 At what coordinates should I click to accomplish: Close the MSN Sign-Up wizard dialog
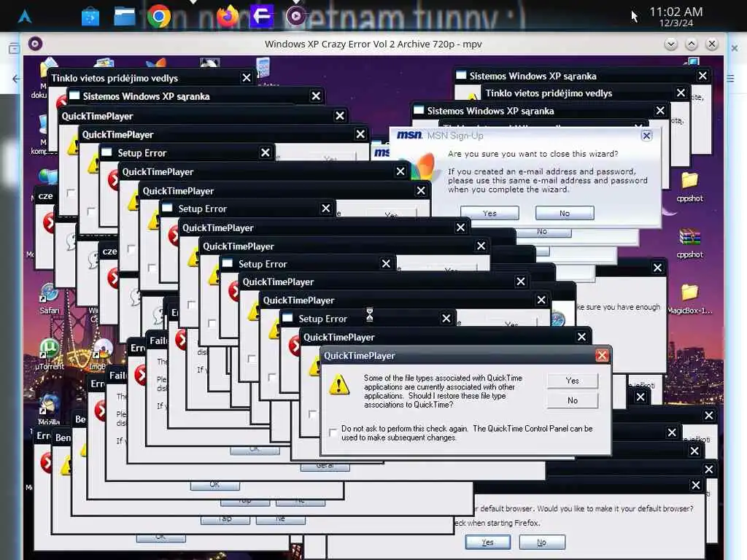(646, 136)
